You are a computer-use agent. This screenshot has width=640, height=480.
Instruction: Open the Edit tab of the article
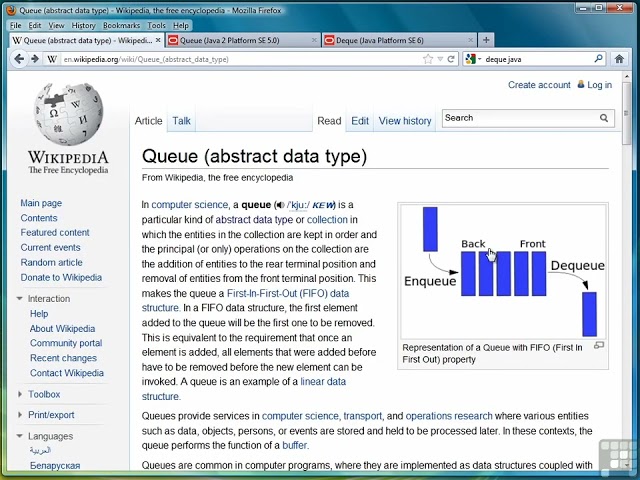tap(360, 121)
